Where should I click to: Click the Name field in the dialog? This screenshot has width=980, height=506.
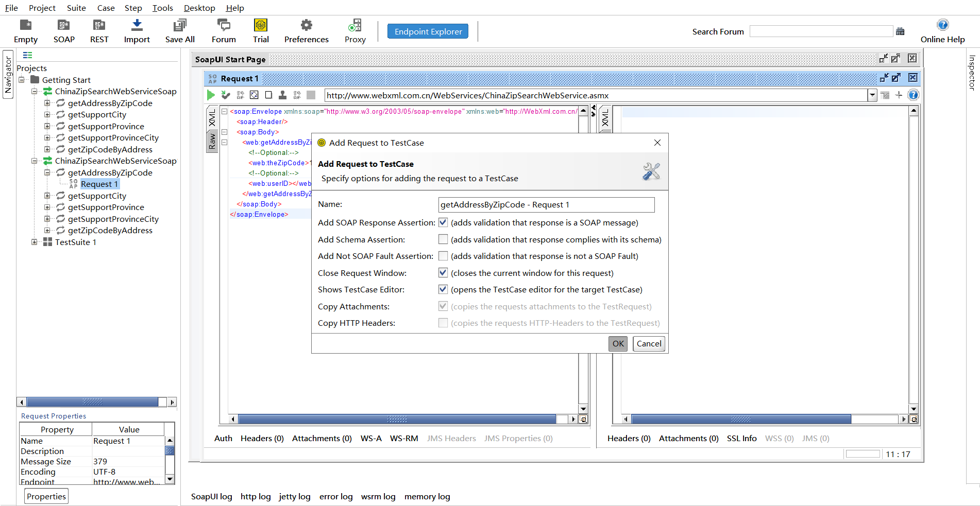click(546, 205)
